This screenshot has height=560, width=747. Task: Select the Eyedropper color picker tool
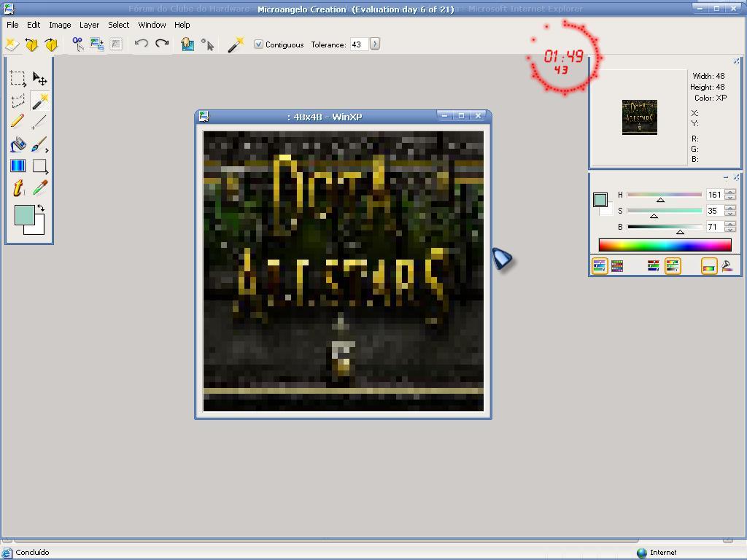(x=40, y=187)
